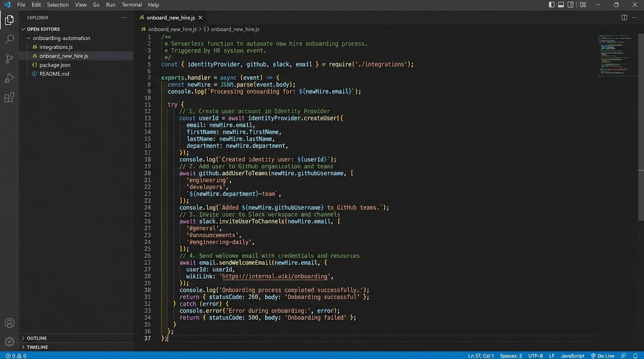Toggle the secondary side bar visibility
Viewport: 644px width, 359px height.
pyautogui.click(x=571, y=5)
